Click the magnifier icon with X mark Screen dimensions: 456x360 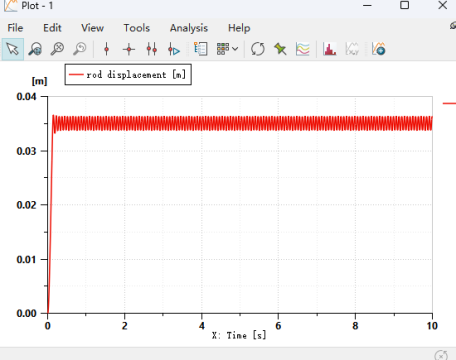pos(57,49)
